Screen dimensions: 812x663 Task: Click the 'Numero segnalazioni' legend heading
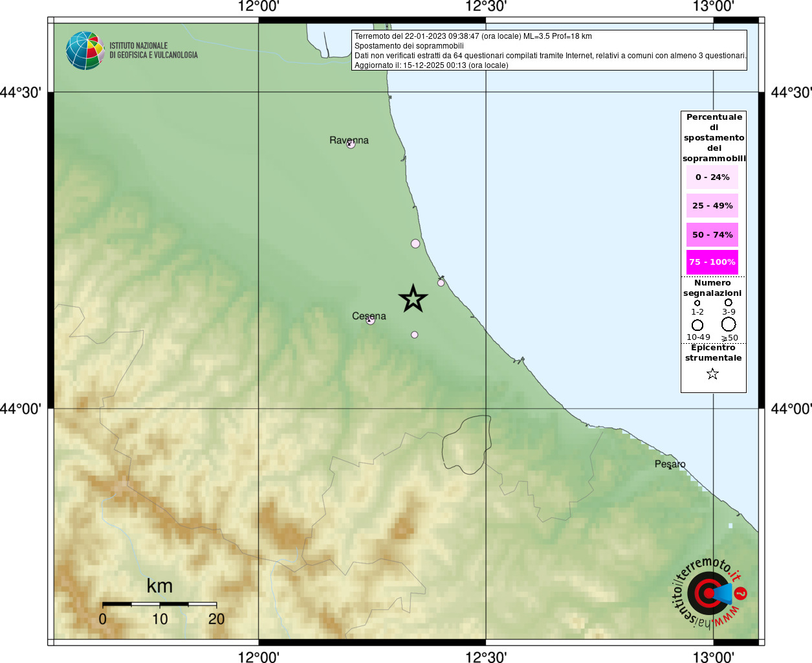tap(712, 287)
